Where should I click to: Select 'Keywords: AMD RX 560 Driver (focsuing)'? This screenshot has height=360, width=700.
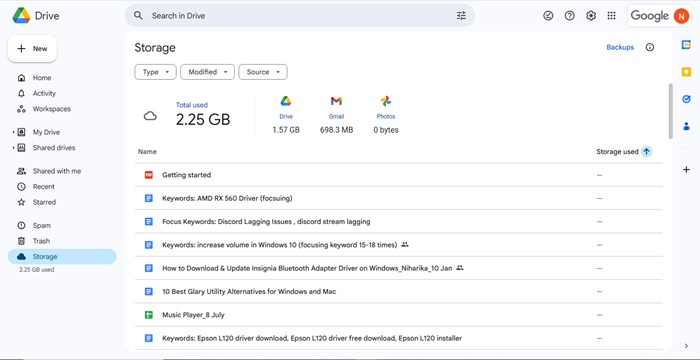398,198
